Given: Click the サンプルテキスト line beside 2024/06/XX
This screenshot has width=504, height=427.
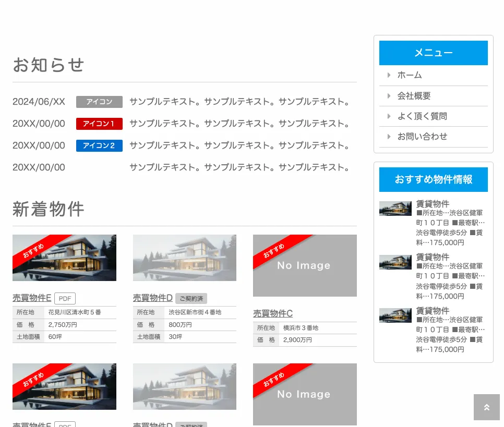Looking at the screenshot, I should [x=240, y=102].
